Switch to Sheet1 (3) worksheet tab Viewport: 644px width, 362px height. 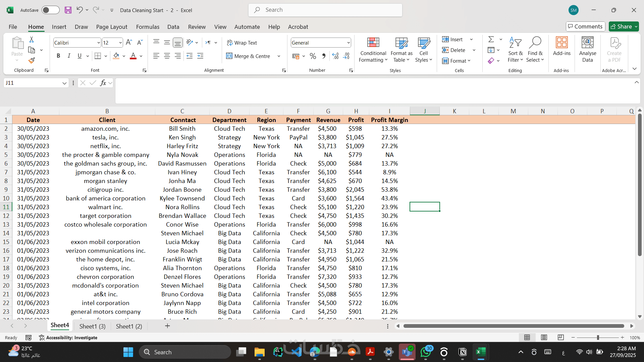pos(92,326)
